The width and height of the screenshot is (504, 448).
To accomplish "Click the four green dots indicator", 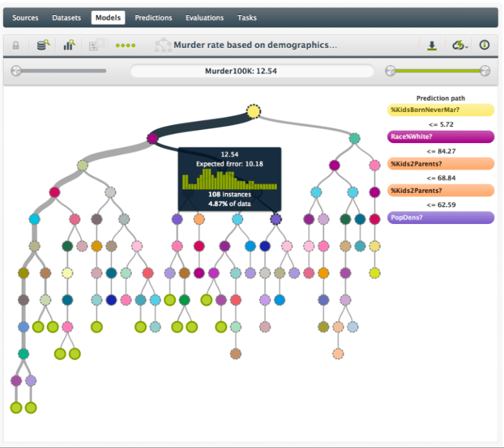I will [126, 45].
